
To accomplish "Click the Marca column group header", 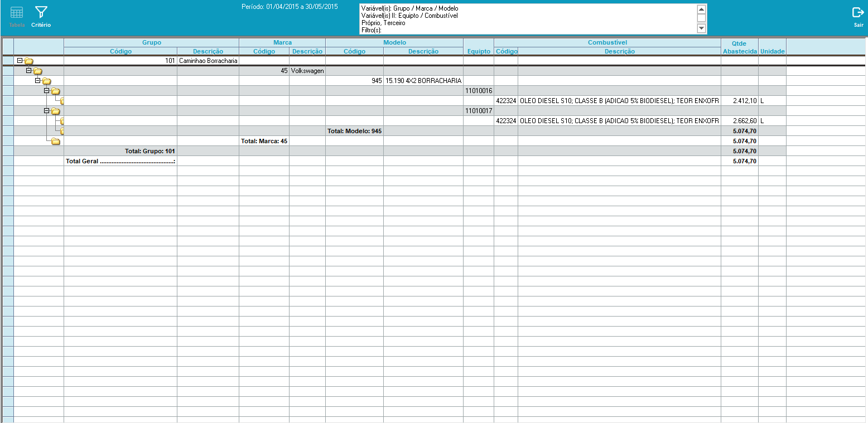I will click(x=282, y=42).
